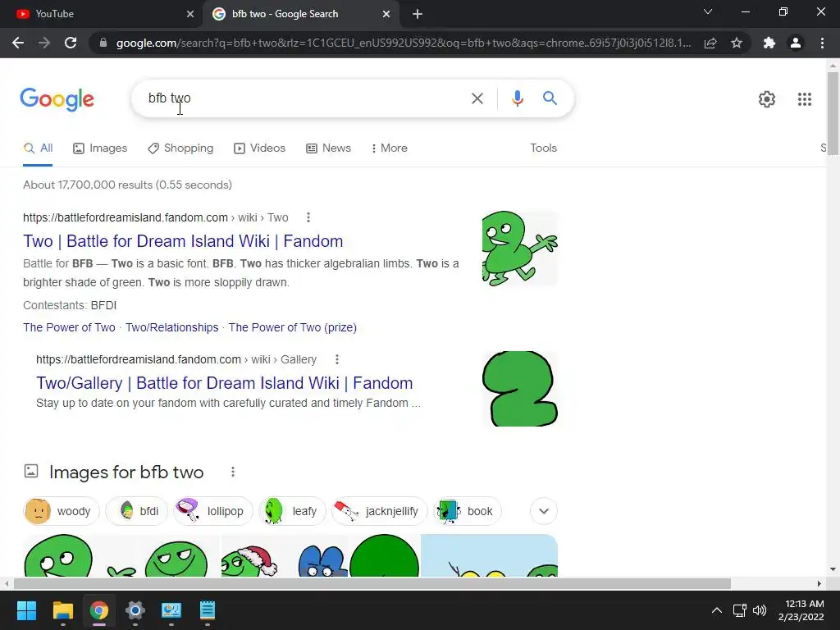This screenshot has width=840, height=630.
Task: Open options dots beside the Two wiki URL
Action: (308, 217)
